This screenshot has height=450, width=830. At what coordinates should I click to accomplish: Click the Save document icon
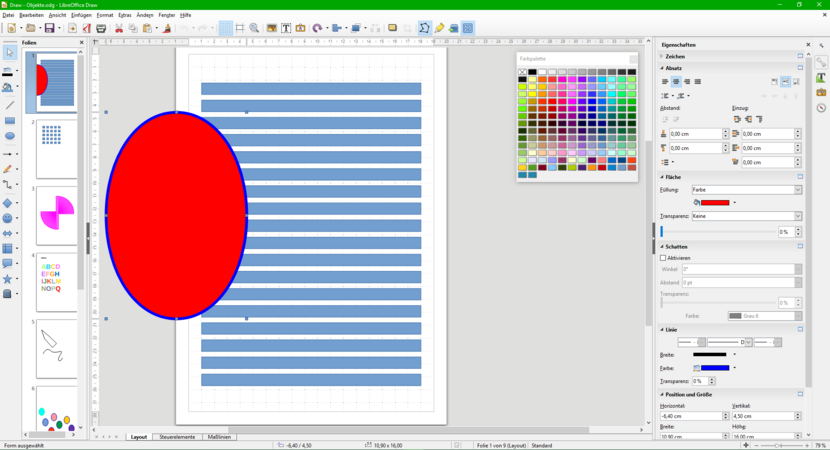(x=47, y=28)
